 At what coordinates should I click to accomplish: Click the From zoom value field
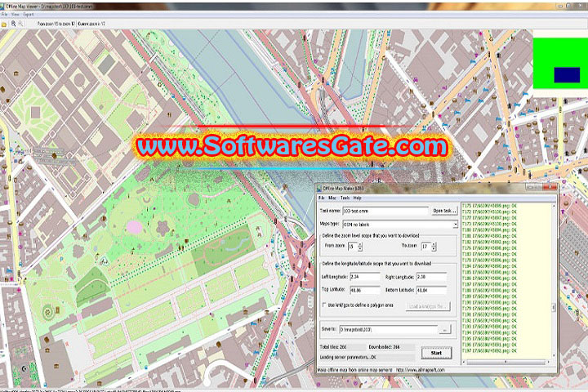click(353, 247)
